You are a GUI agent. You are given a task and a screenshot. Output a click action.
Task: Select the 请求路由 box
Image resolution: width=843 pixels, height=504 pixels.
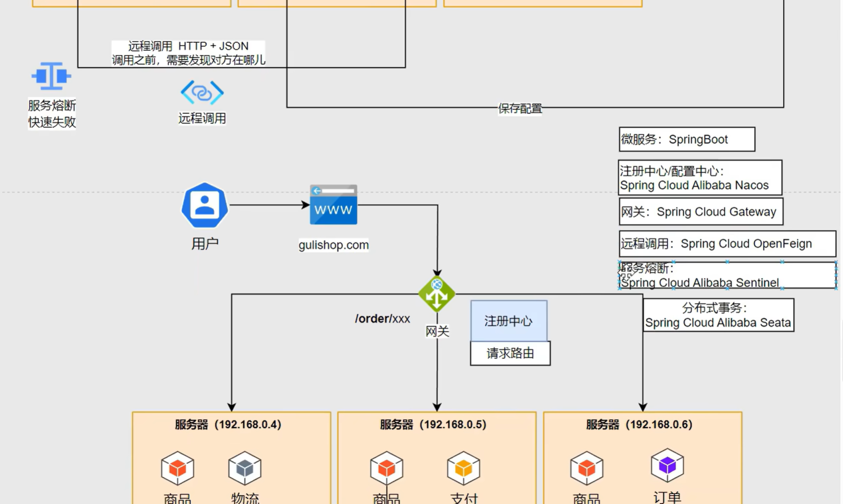click(510, 353)
